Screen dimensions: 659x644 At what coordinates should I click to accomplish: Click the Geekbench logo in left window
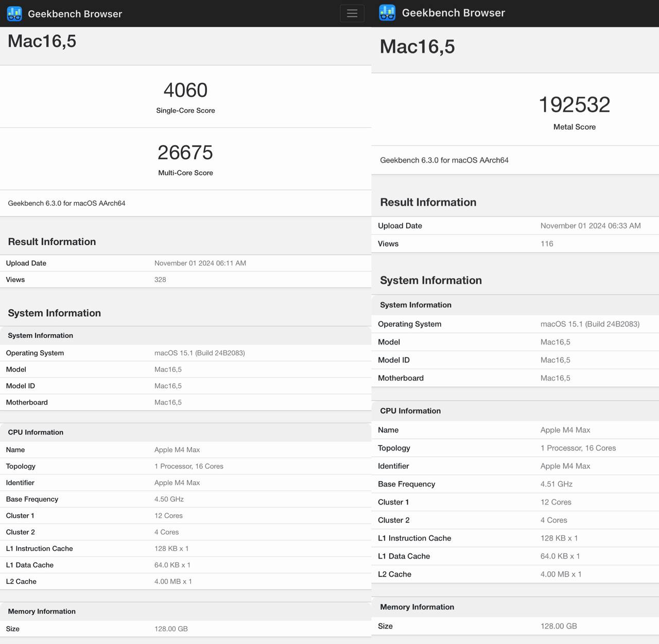[x=14, y=13]
